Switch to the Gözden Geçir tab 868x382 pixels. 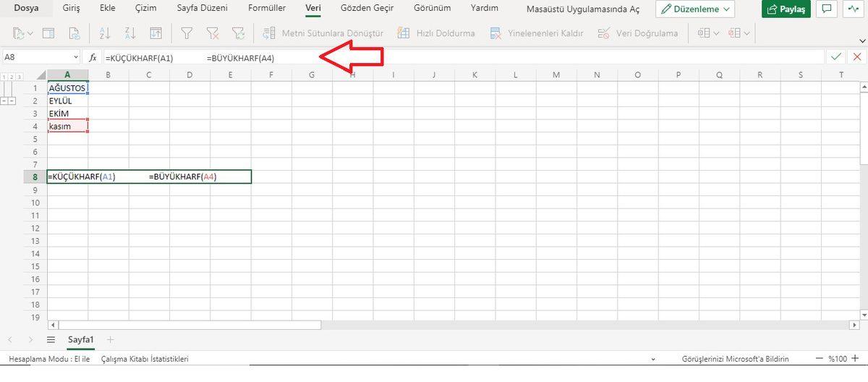(367, 9)
